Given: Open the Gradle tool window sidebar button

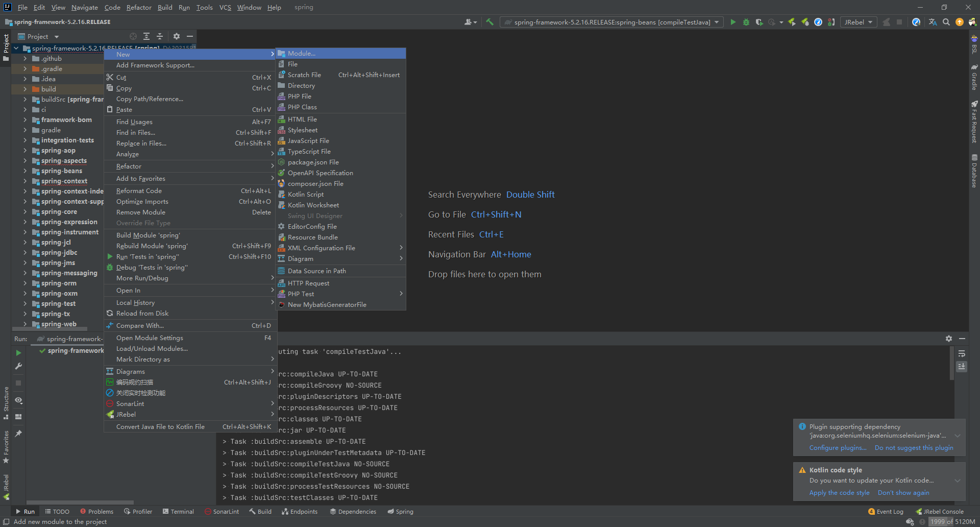Looking at the screenshot, I should click(974, 77).
